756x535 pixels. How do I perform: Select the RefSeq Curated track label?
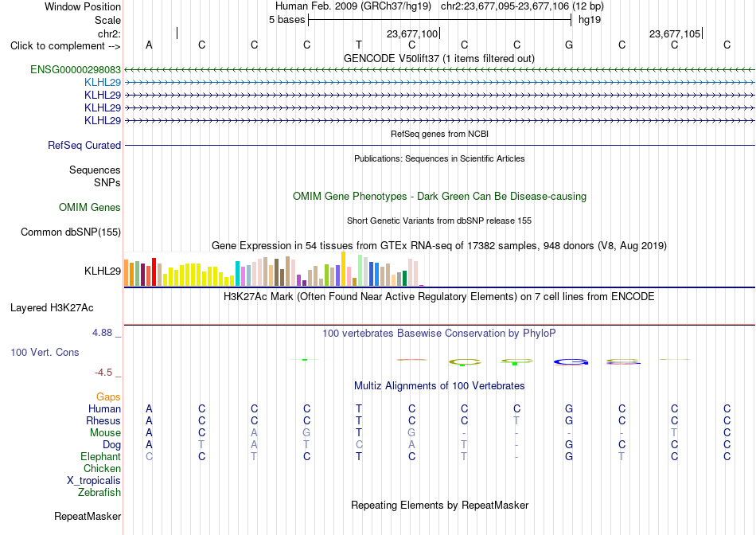(84, 145)
